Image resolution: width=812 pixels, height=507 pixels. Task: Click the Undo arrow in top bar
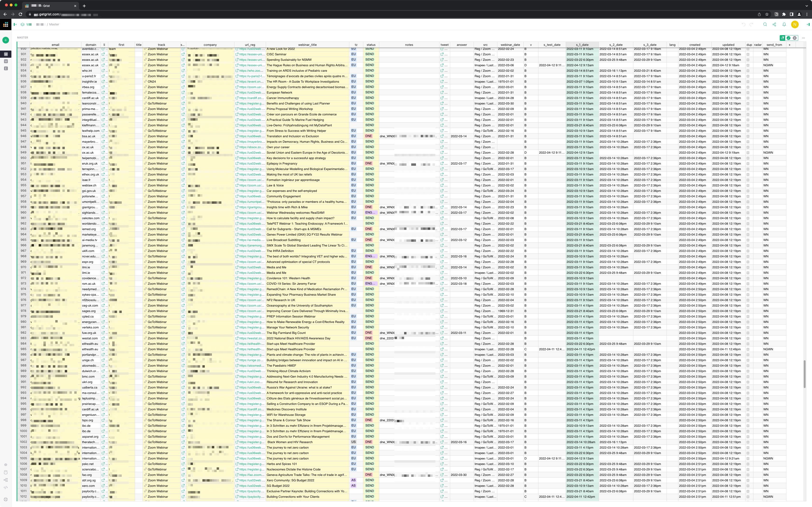coord(743,24)
